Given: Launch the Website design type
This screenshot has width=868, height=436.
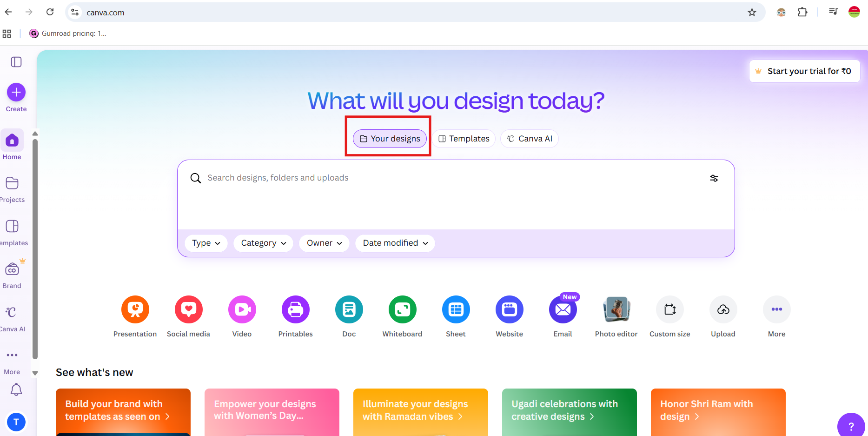Looking at the screenshot, I should 509,309.
